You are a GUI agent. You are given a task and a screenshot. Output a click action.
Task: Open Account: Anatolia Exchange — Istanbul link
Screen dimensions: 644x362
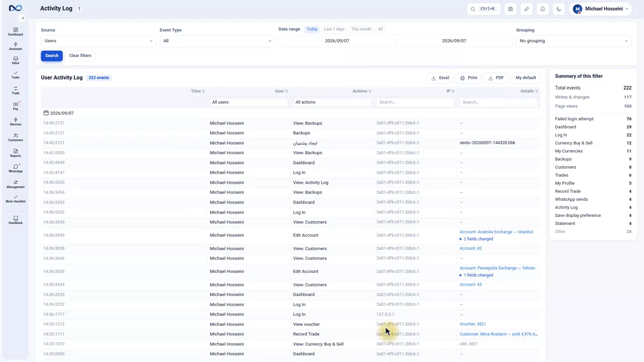pos(496,232)
